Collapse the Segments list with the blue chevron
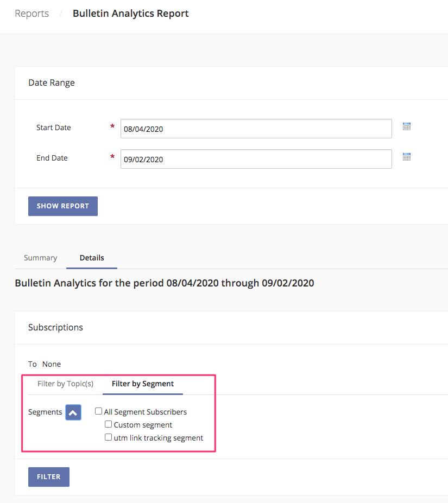Image resolution: width=448 pixels, height=503 pixels. tap(73, 412)
